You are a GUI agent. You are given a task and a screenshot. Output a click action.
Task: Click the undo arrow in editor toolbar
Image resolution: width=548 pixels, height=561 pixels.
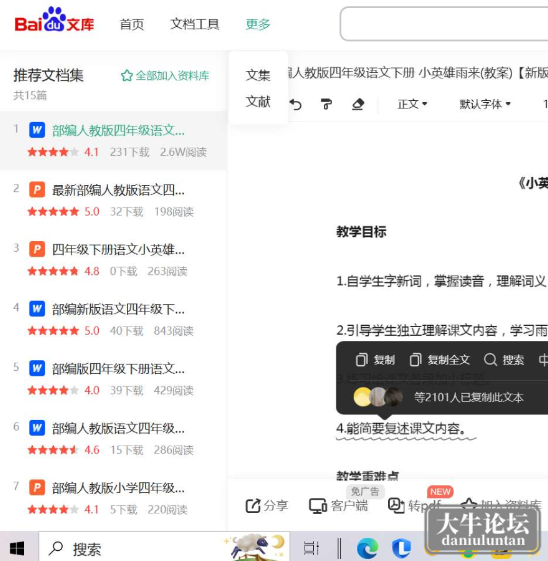click(x=296, y=104)
